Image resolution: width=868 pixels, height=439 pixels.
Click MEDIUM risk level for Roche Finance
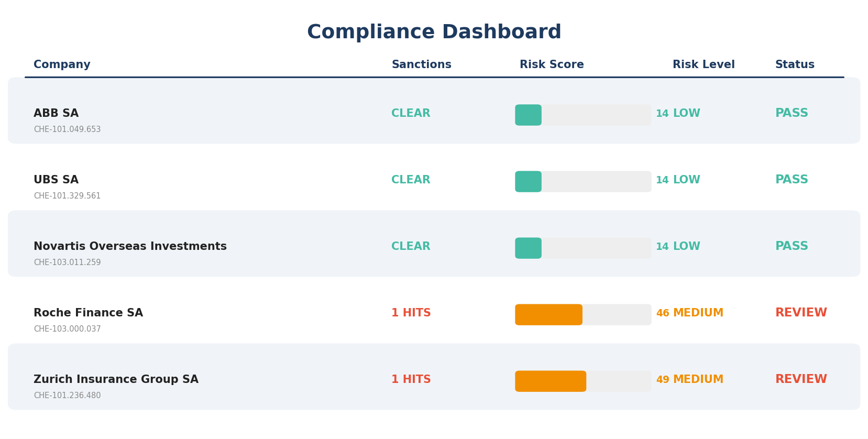(698, 313)
